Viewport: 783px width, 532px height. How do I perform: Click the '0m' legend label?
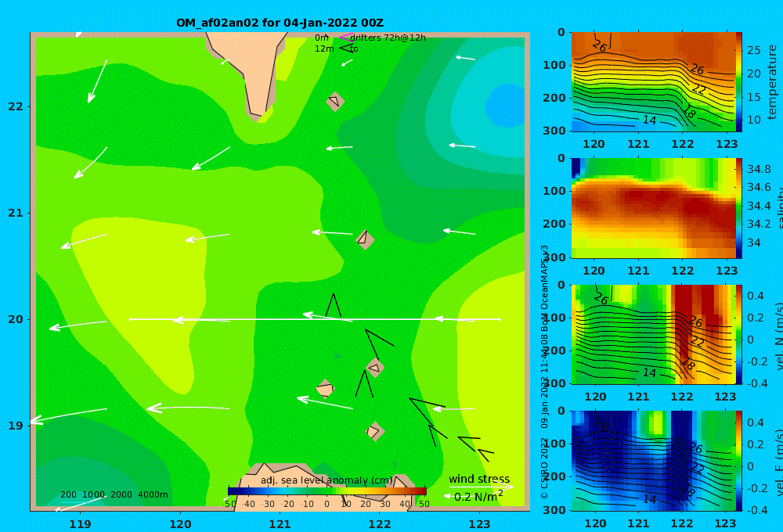click(322, 38)
